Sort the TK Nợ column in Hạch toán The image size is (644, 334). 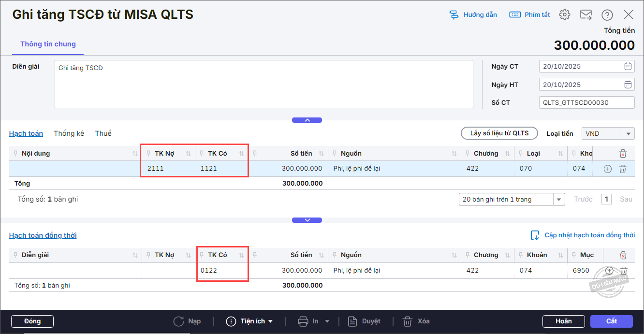pos(188,154)
